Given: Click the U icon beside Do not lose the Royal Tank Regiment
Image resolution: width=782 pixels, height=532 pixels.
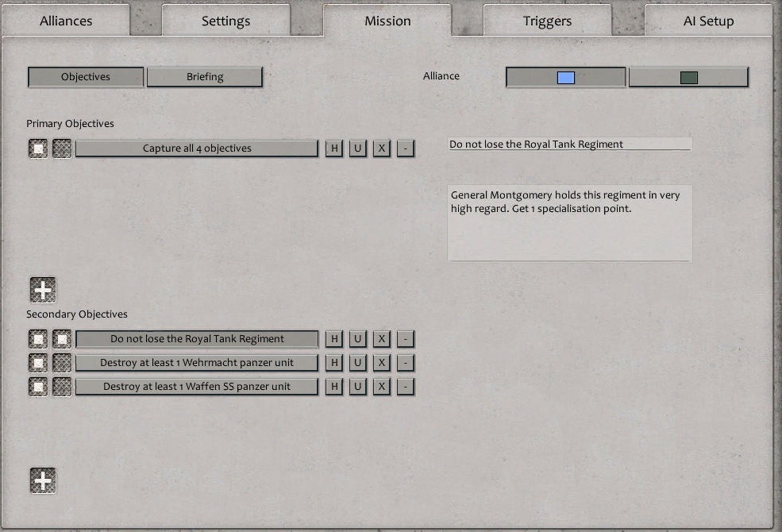Looking at the screenshot, I should tap(357, 338).
